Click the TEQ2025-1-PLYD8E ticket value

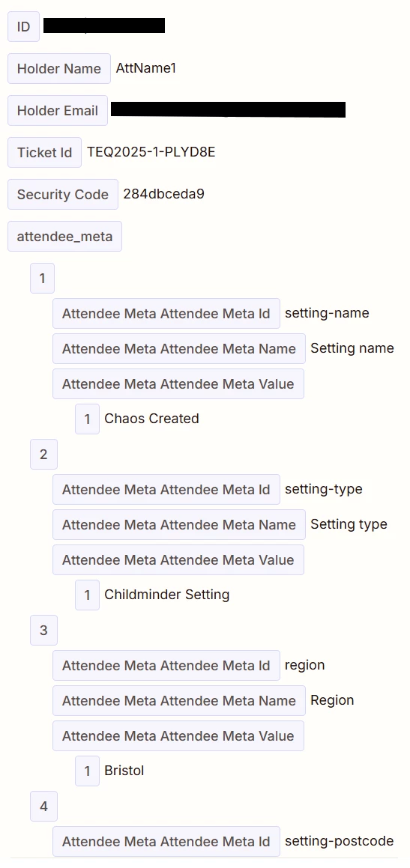[x=151, y=152]
